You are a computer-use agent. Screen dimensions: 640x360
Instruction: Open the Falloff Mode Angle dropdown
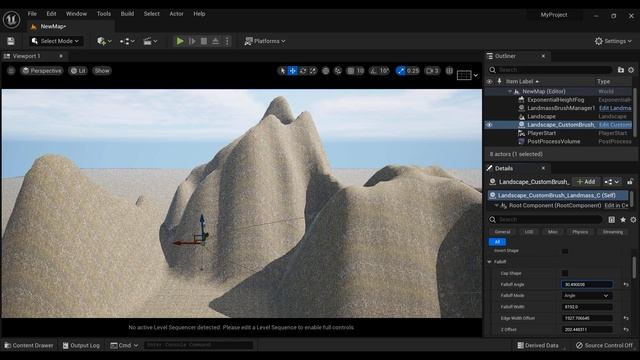pyautogui.click(x=587, y=296)
